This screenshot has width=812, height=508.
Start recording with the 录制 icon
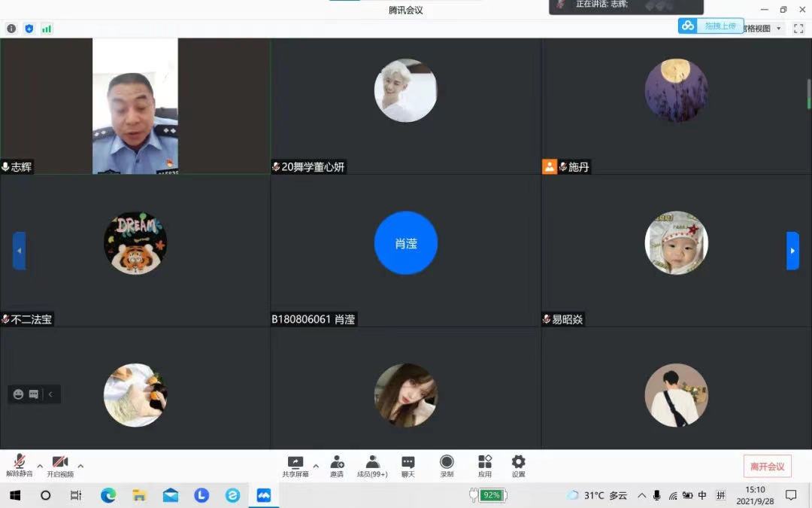(447, 465)
